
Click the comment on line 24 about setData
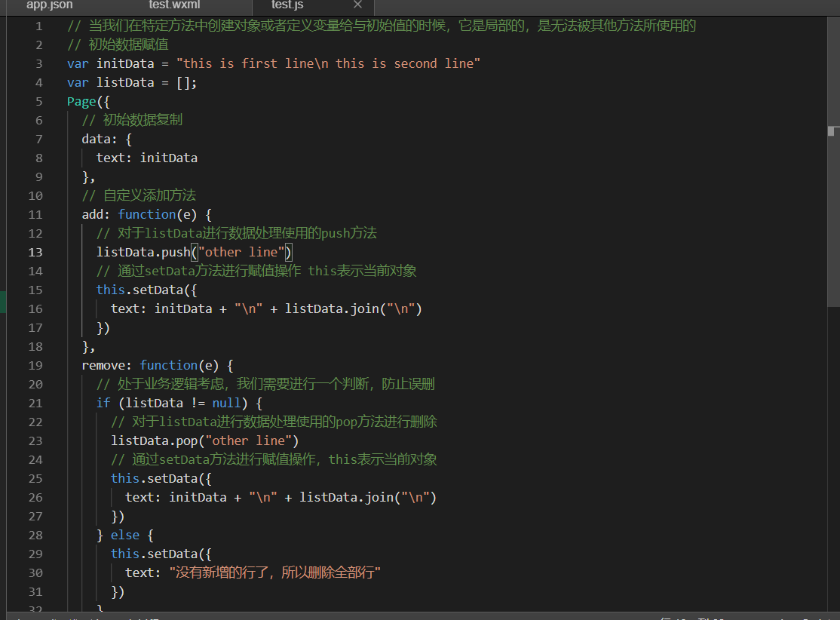click(274, 460)
